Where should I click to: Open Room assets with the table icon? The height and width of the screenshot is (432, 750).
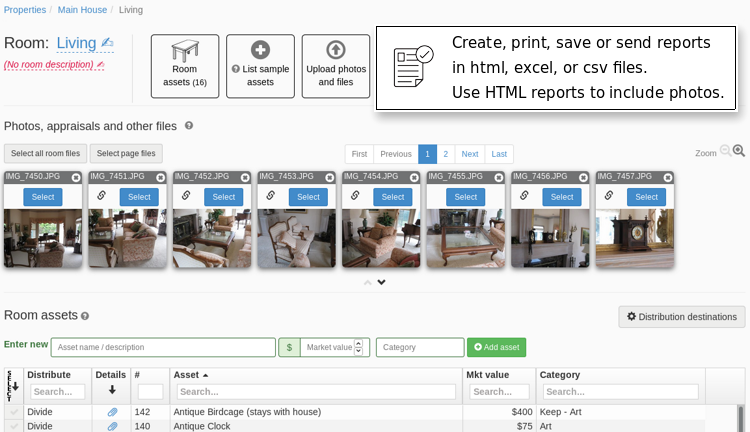[185, 66]
